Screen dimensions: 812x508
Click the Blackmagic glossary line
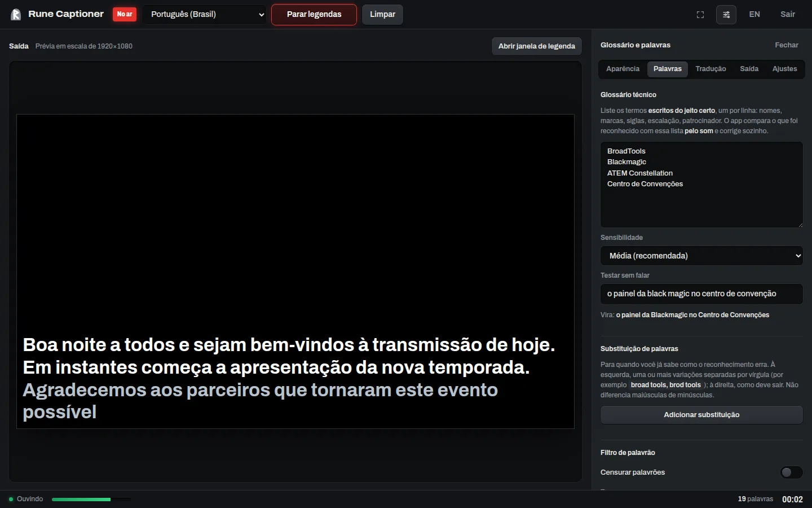(x=626, y=162)
